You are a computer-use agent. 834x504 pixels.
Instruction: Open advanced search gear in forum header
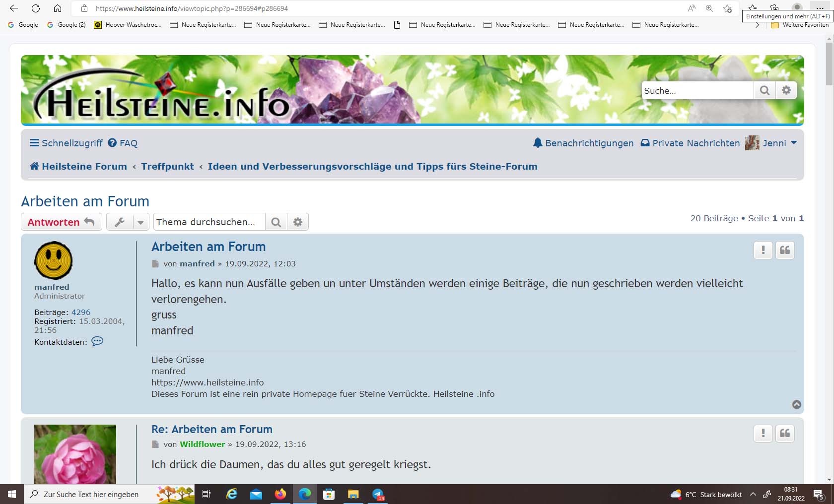pyautogui.click(x=786, y=90)
